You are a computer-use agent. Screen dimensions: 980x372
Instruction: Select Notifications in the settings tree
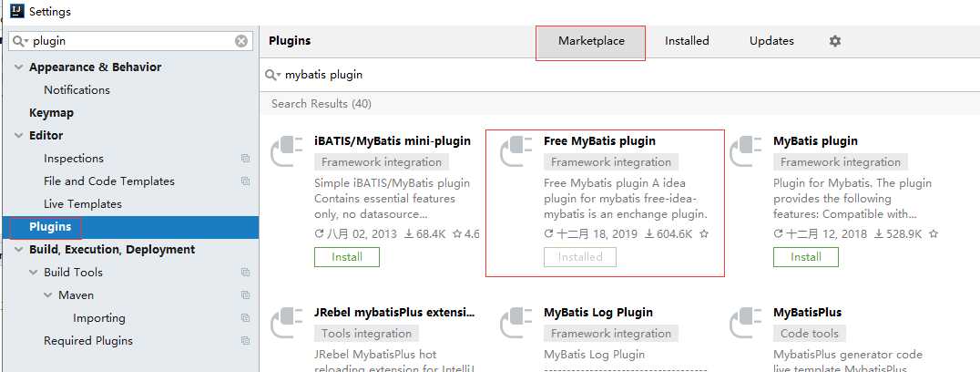click(77, 90)
